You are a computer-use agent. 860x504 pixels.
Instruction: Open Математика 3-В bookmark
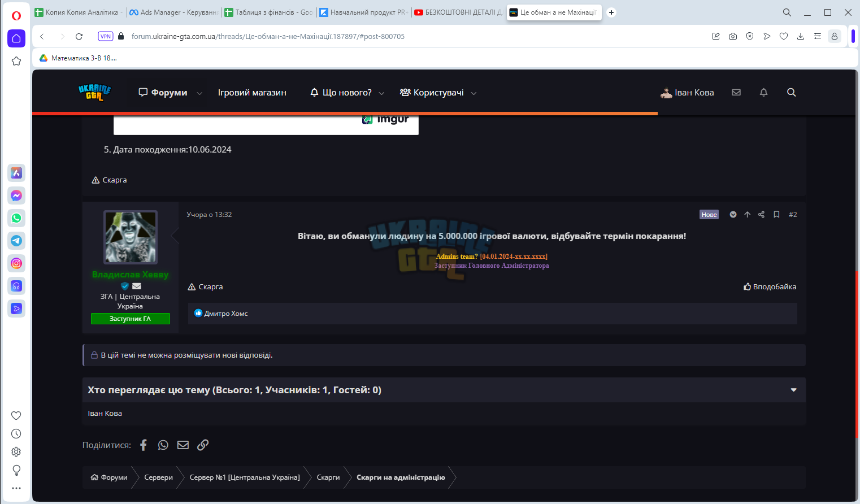pyautogui.click(x=79, y=58)
